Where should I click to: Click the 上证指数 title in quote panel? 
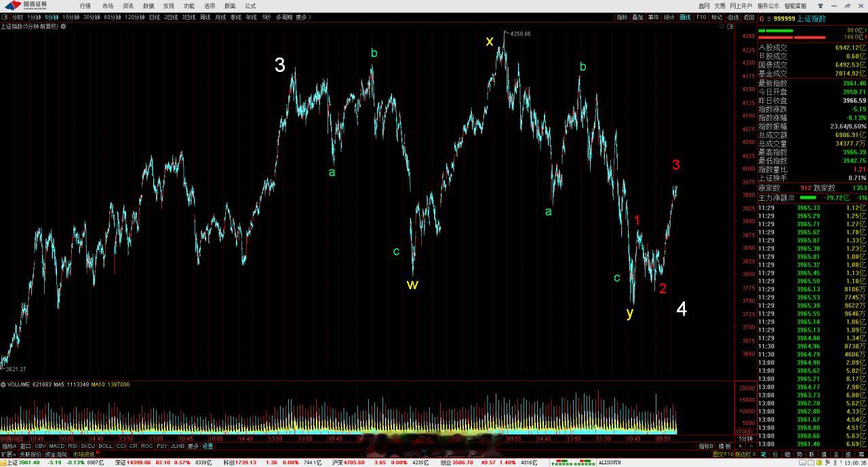(x=811, y=18)
